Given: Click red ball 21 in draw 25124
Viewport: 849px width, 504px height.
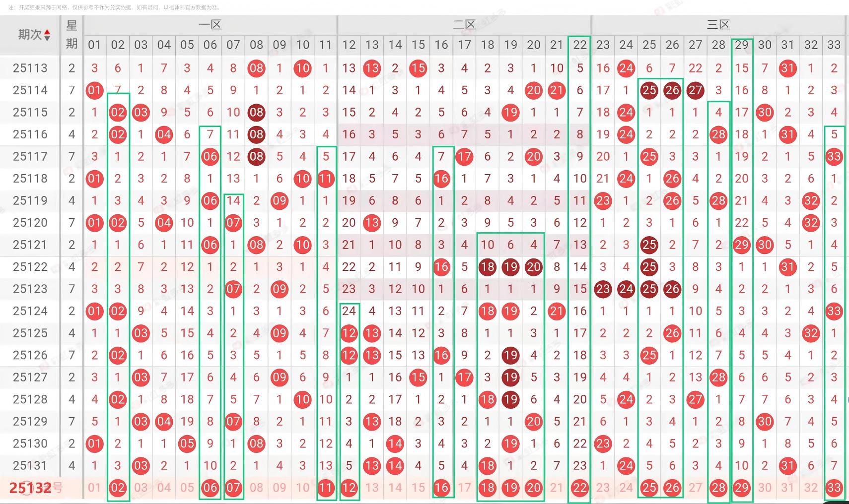Looking at the screenshot, I should (x=557, y=311).
